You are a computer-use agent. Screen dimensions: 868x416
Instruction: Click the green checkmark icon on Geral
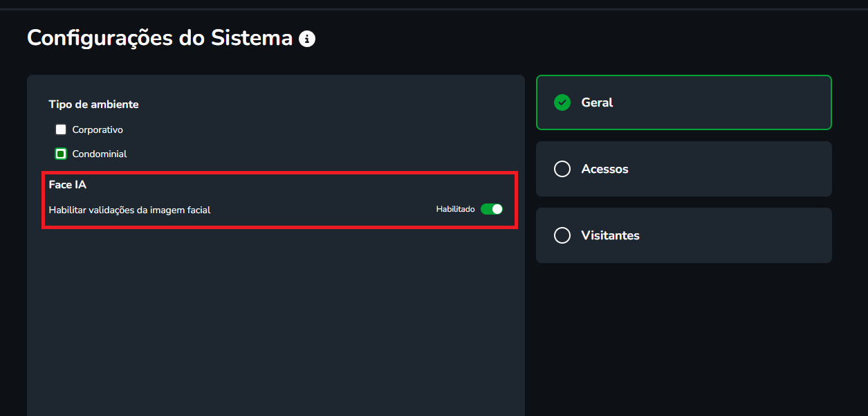coord(562,102)
